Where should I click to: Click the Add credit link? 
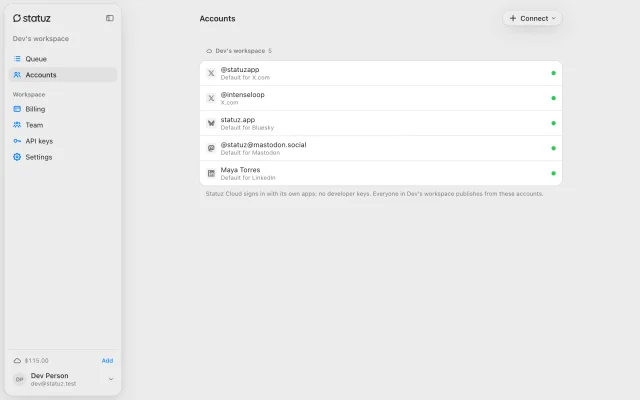pyautogui.click(x=107, y=360)
